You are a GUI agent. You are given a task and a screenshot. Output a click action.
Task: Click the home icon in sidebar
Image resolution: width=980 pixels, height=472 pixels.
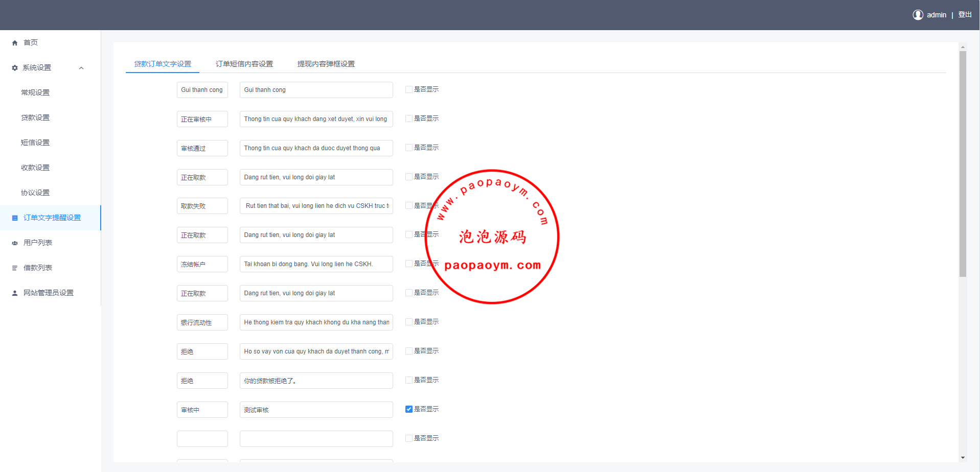(x=15, y=43)
